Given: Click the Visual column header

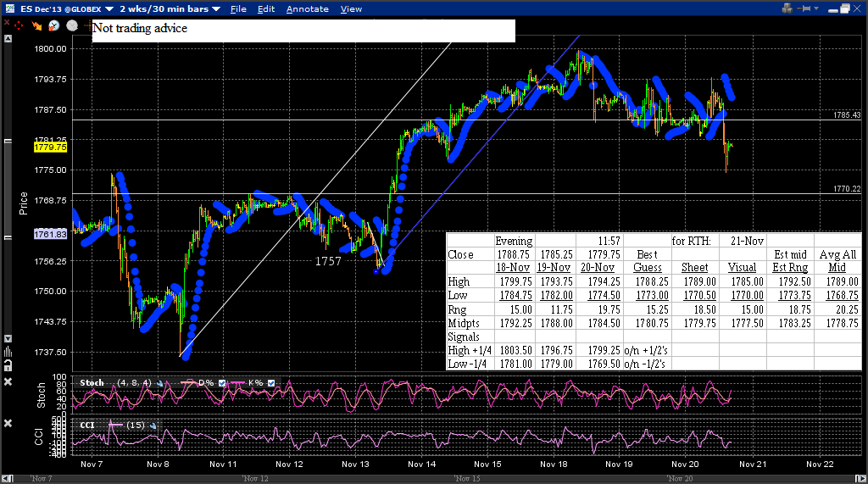Looking at the screenshot, I should pyautogui.click(x=742, y=268).
